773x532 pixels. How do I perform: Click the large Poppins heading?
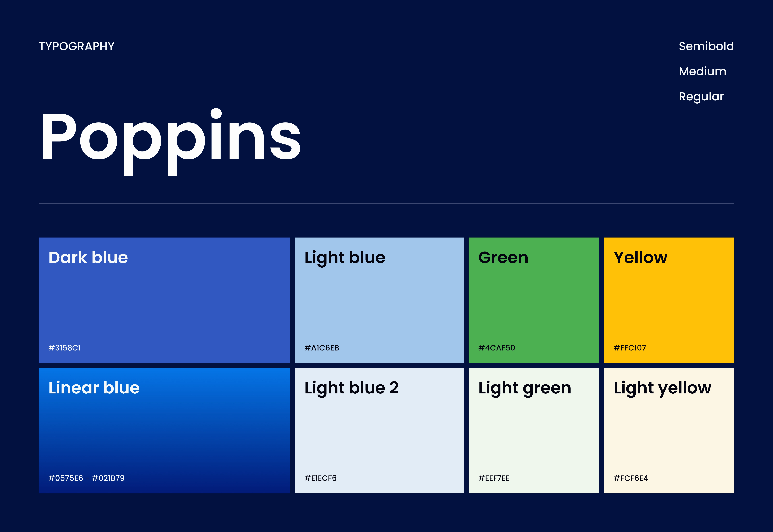point(171,142)
